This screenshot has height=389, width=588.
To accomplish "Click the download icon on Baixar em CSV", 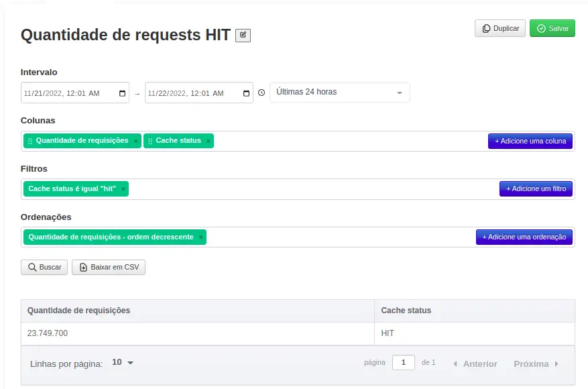I will (82, 267).
